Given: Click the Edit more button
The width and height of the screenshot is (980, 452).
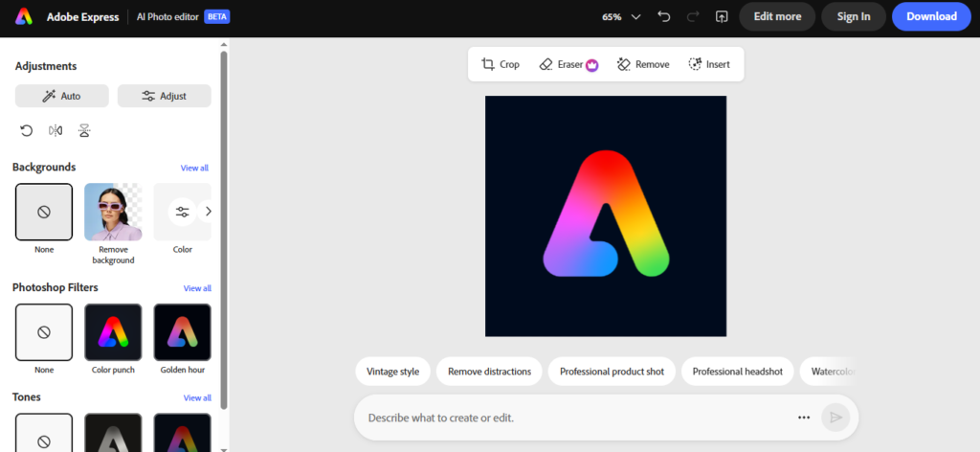Looking at the screenshot, I should pyautogui.click(x=777, y=17).
